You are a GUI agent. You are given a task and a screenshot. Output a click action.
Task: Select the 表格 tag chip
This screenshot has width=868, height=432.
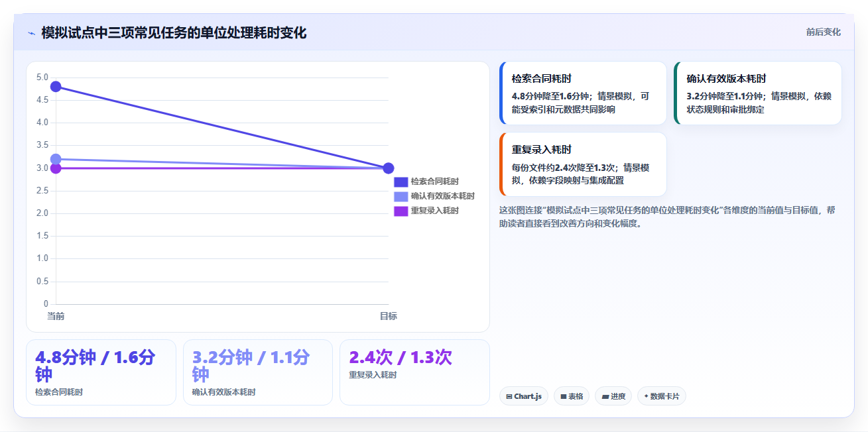coord(572,396)
